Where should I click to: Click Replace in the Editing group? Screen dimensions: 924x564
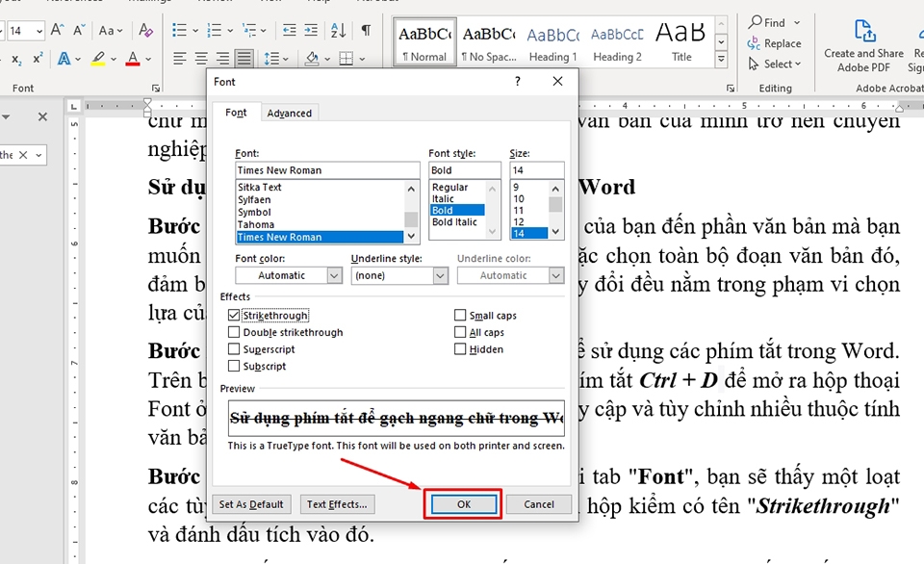point(774,43)
